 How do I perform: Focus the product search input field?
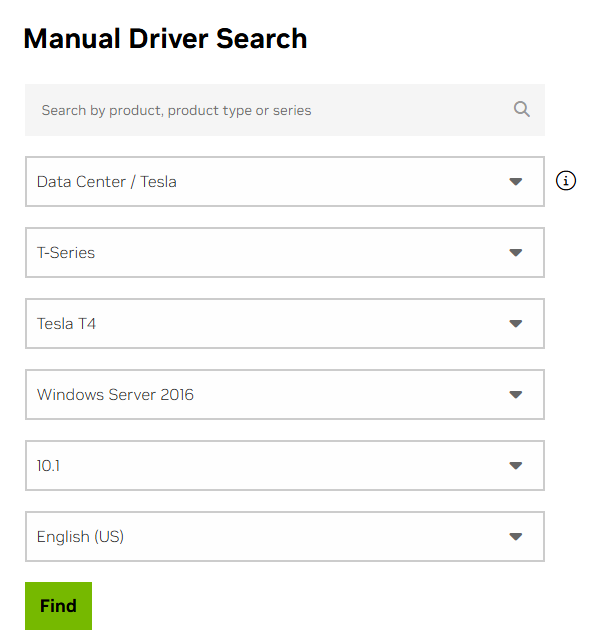click(285, 110)
